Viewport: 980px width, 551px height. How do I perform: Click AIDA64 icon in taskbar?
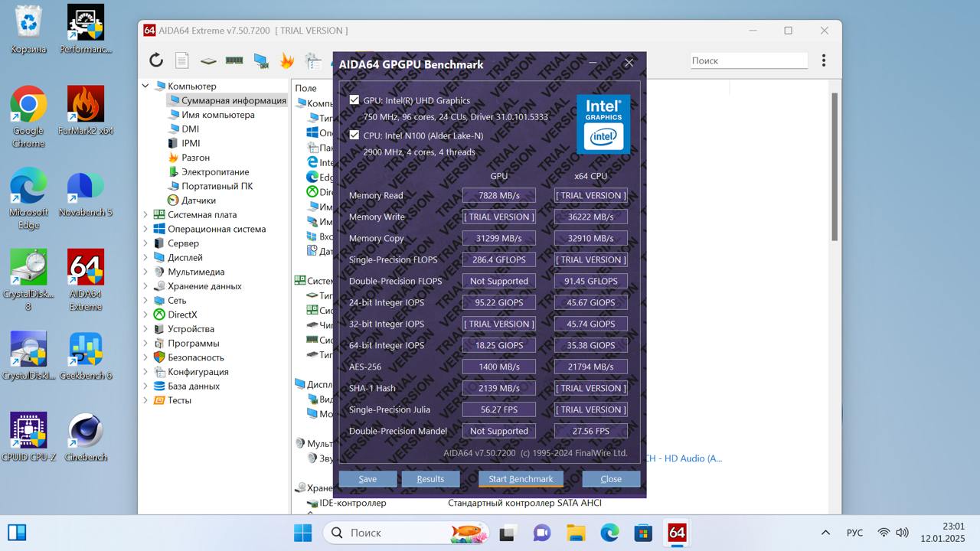(x=677, y=533)
